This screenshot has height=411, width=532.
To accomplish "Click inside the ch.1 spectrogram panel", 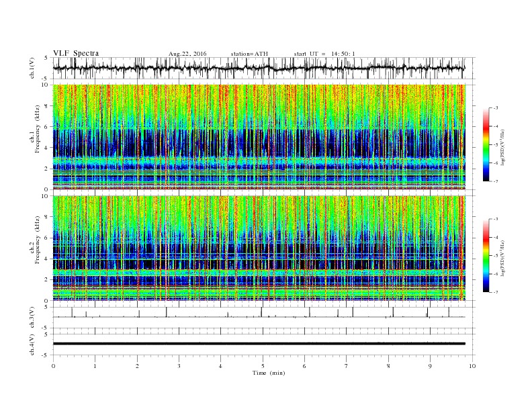I will (x=259, y=137).
